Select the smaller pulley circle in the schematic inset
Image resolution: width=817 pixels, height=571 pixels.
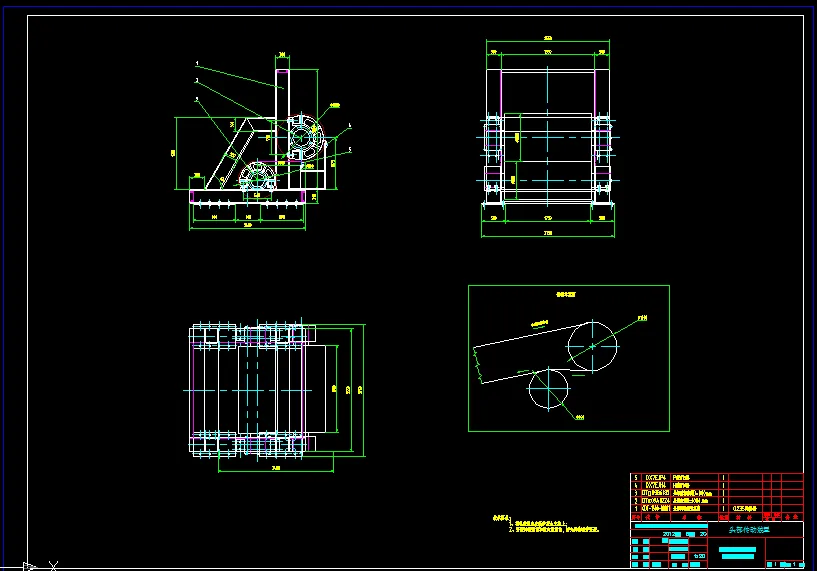[548, 389]
